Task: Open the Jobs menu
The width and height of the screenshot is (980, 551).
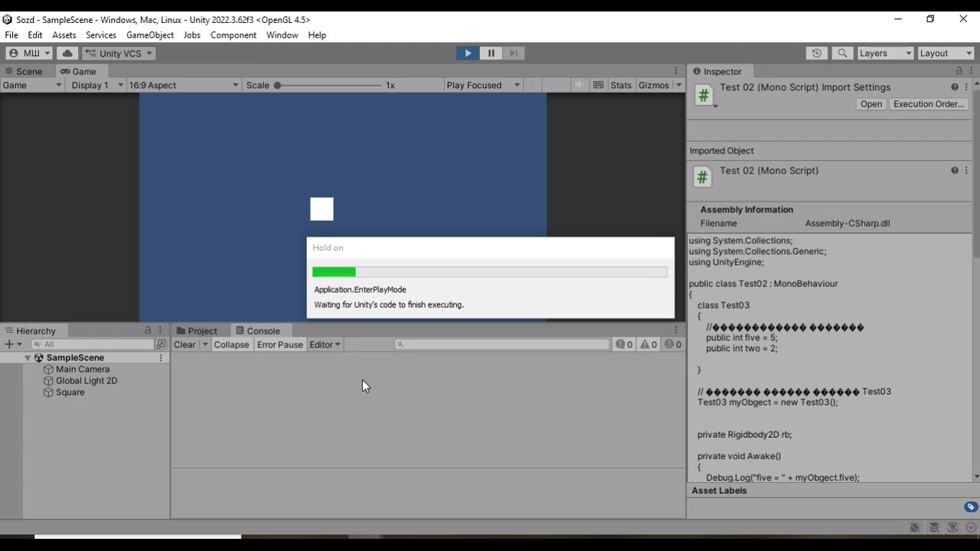Action: click(x=192, y=35)
